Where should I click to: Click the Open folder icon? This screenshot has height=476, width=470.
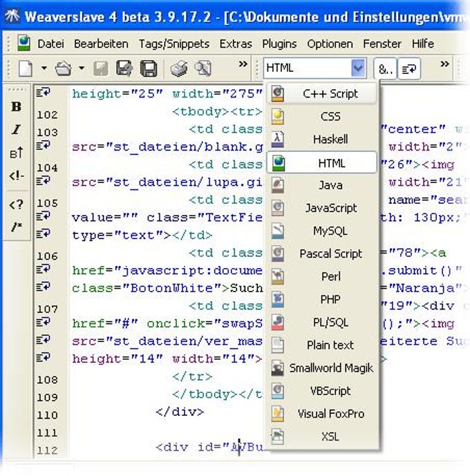click(64, 68)
